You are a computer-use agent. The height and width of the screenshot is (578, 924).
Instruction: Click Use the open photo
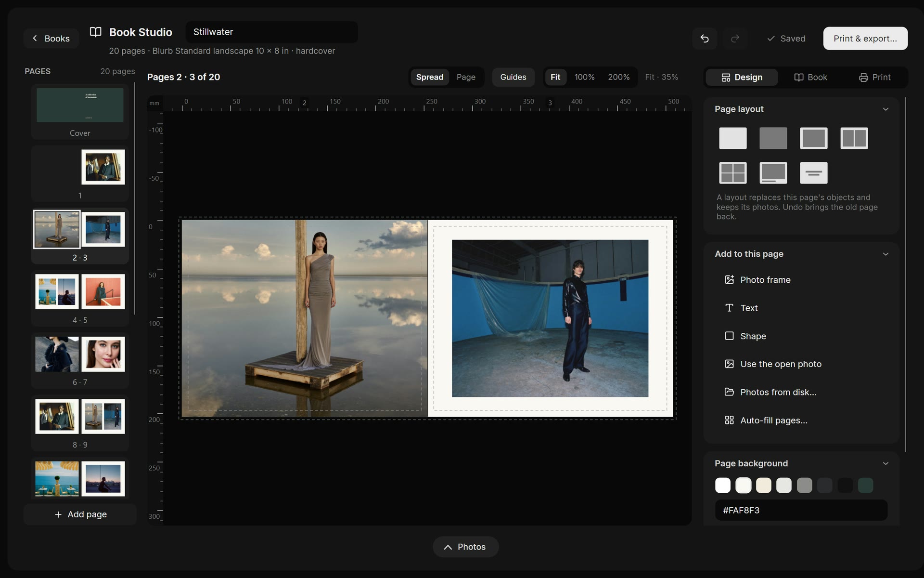(801, 364)
